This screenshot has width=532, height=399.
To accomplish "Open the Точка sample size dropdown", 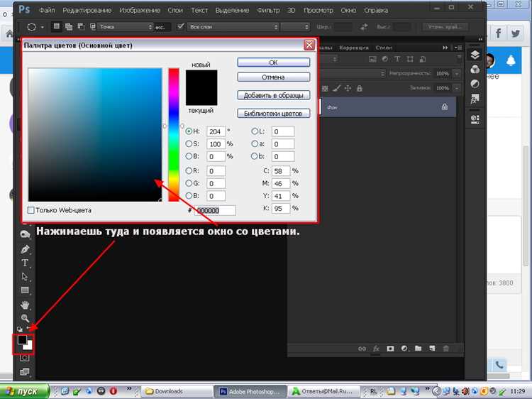I will [x=126, y=27].
